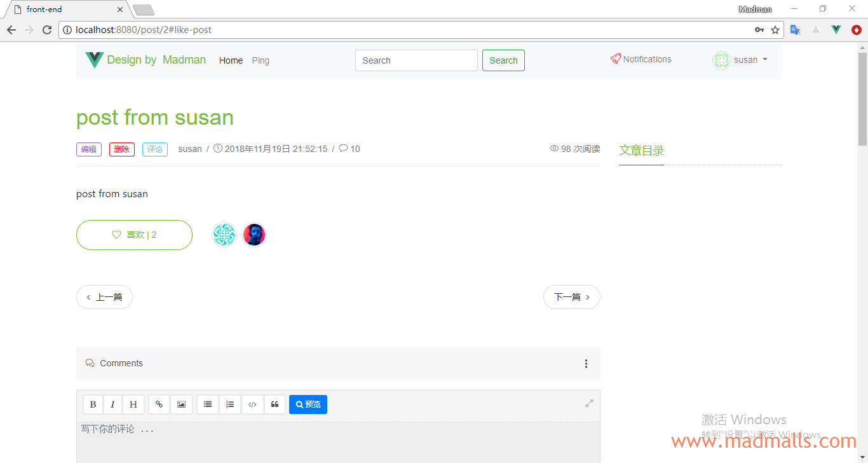Open the Comments three-dot options menu
Screen dimensions: 868x463
pyautogui.click(x=586, y=364)
